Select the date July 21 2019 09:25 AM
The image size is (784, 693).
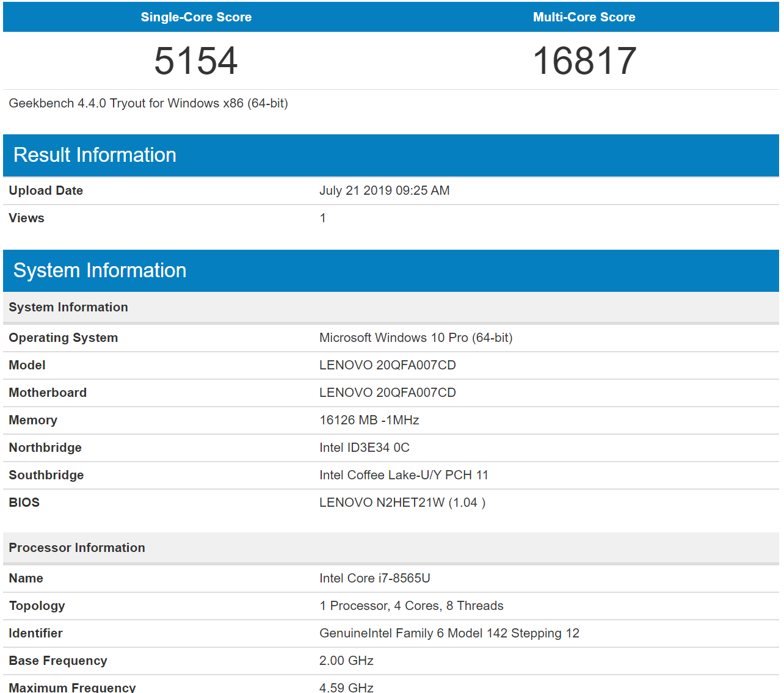tap(385, 190)
